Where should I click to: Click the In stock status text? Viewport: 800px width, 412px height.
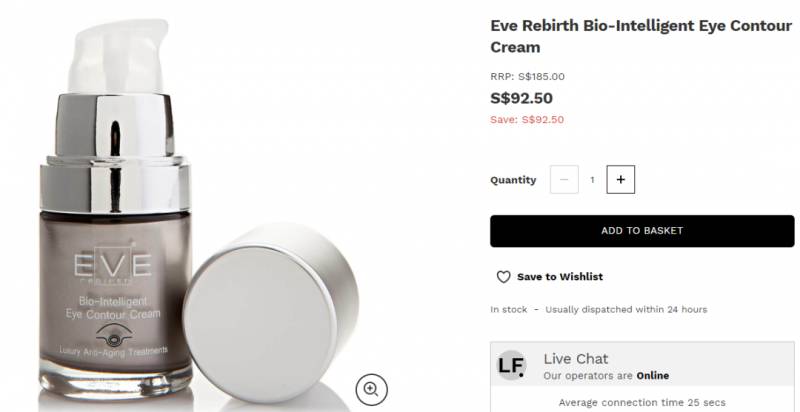pos(509,310)
